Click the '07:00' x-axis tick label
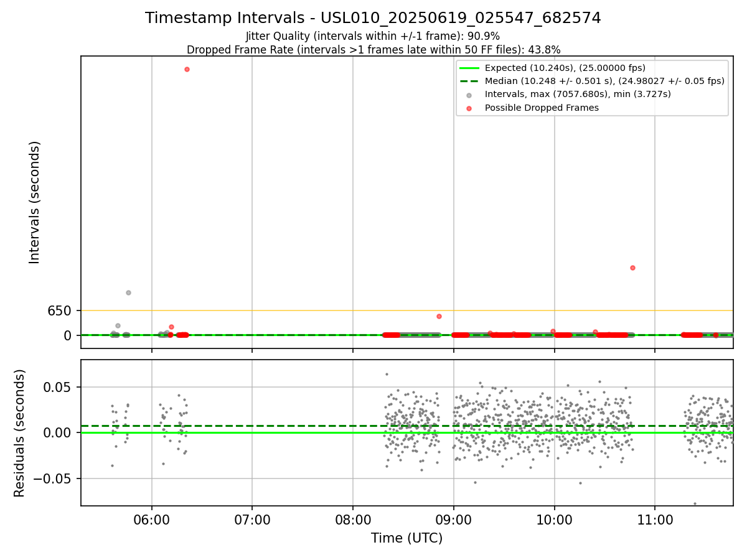Viewport: 747px width, 560px height. coord(252,519)
